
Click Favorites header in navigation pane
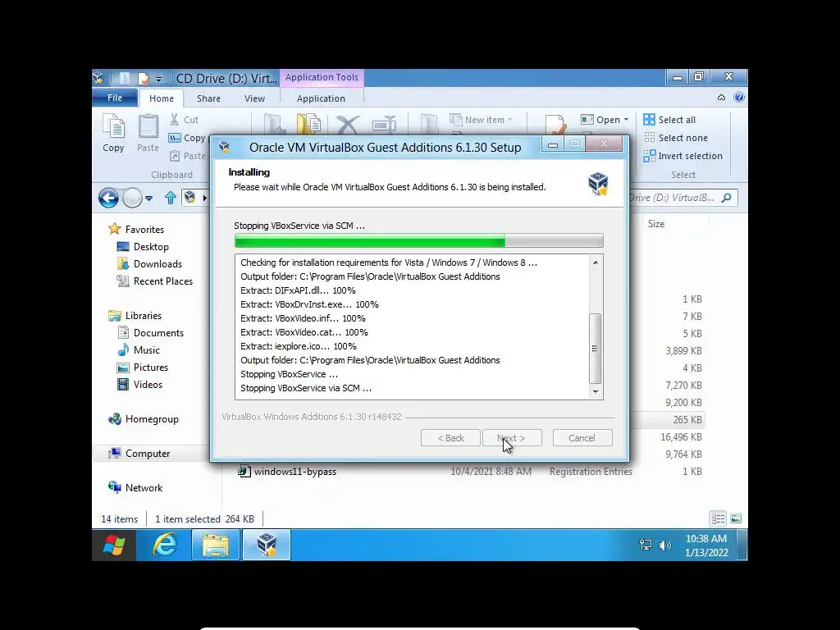136,230
